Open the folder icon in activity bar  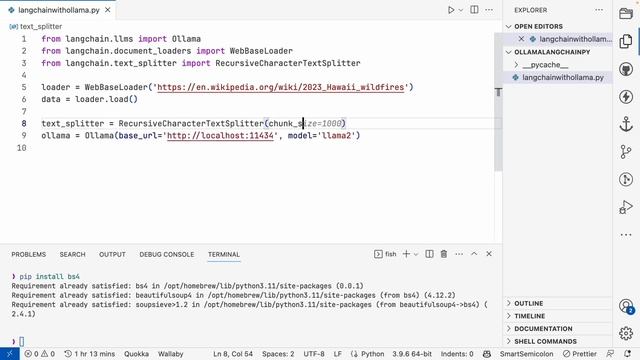pos(626,13)
